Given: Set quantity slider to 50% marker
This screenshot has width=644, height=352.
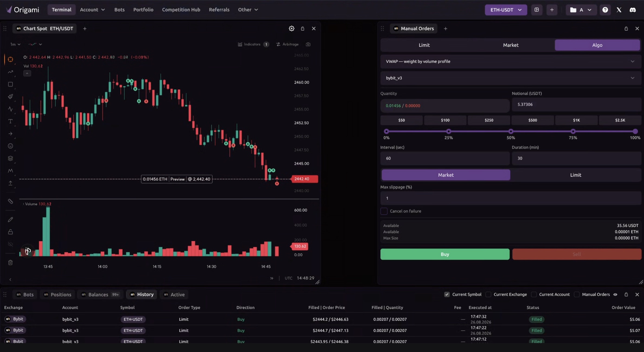Looking at the screenshot, I should (511, 131).
